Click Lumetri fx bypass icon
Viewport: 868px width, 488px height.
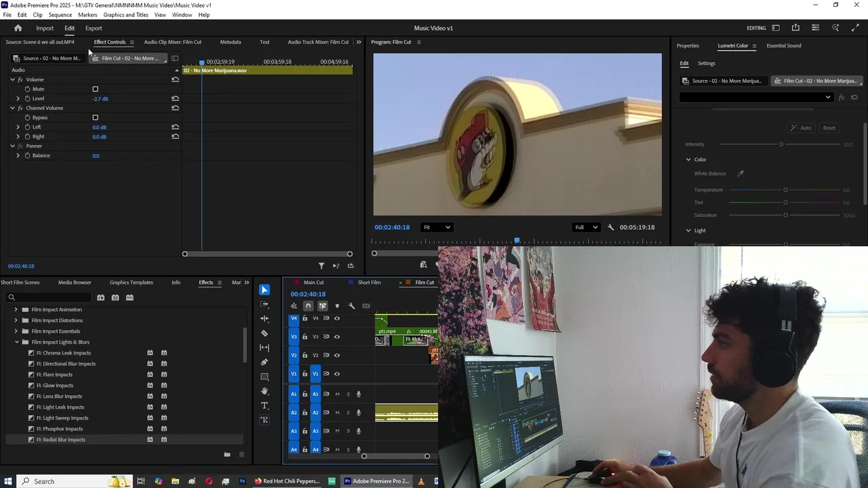click(x=842, y=97)
